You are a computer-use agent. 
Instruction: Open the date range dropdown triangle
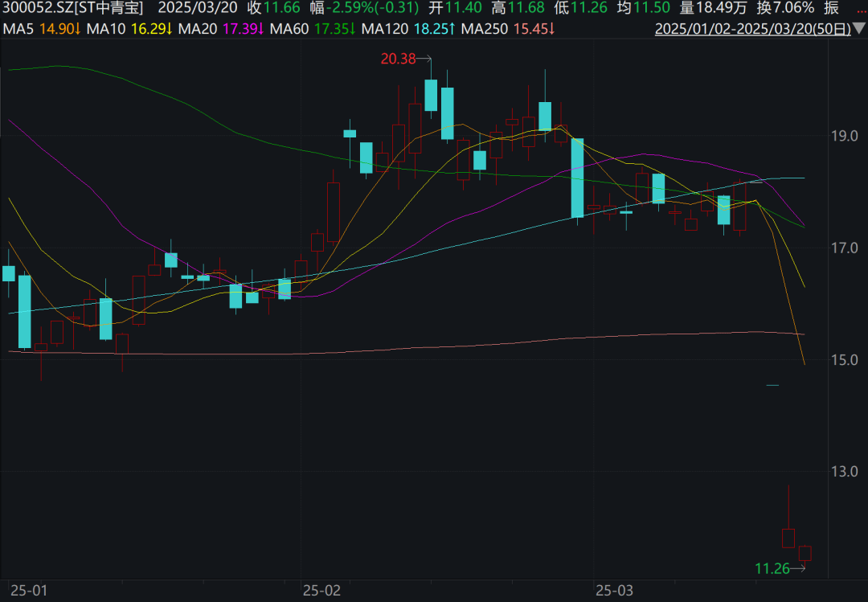860,29
